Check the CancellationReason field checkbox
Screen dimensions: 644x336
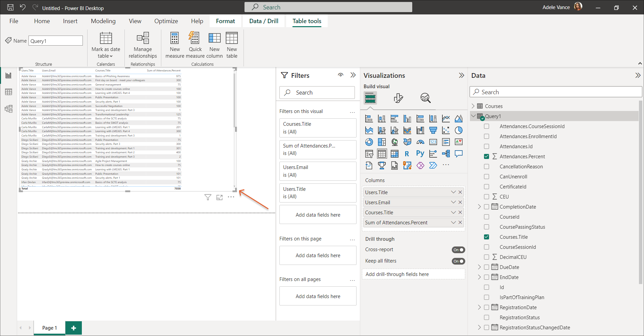click(x=486, y=167)
